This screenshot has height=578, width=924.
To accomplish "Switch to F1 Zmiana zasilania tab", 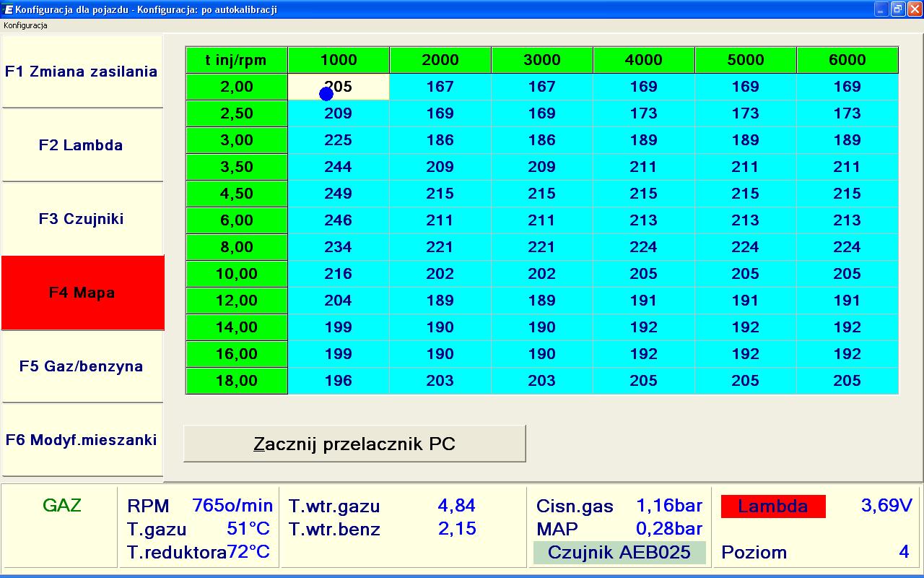I will pos(82,72).
